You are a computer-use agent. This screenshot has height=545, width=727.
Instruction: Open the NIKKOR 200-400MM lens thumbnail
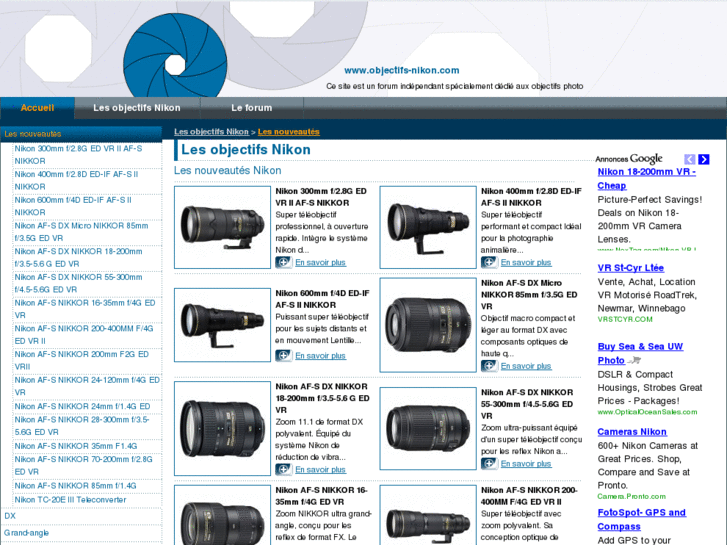pyautogui.click(x=428, y=515)
